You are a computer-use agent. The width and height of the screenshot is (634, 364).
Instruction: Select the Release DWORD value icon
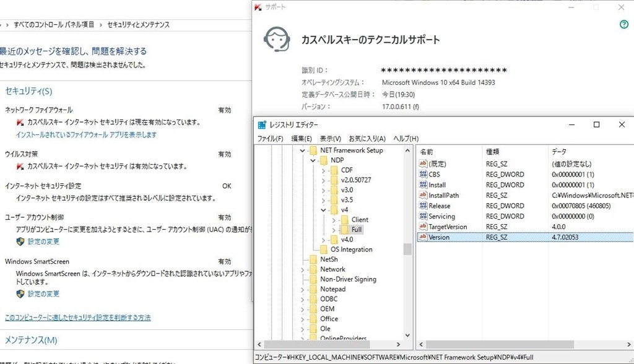[423, 206]
